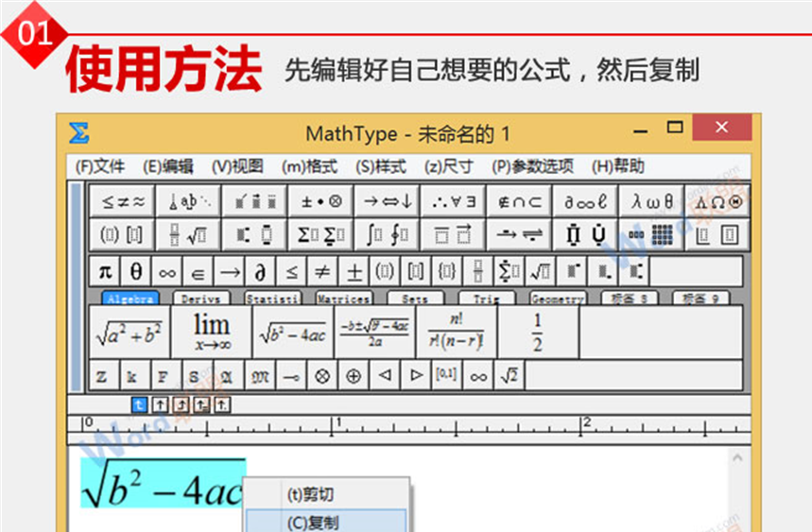This screenshot has height=532, width=812.
Task: Insert the less-than-or-equal symbol in small bar
Action: [x=291, y=271]
